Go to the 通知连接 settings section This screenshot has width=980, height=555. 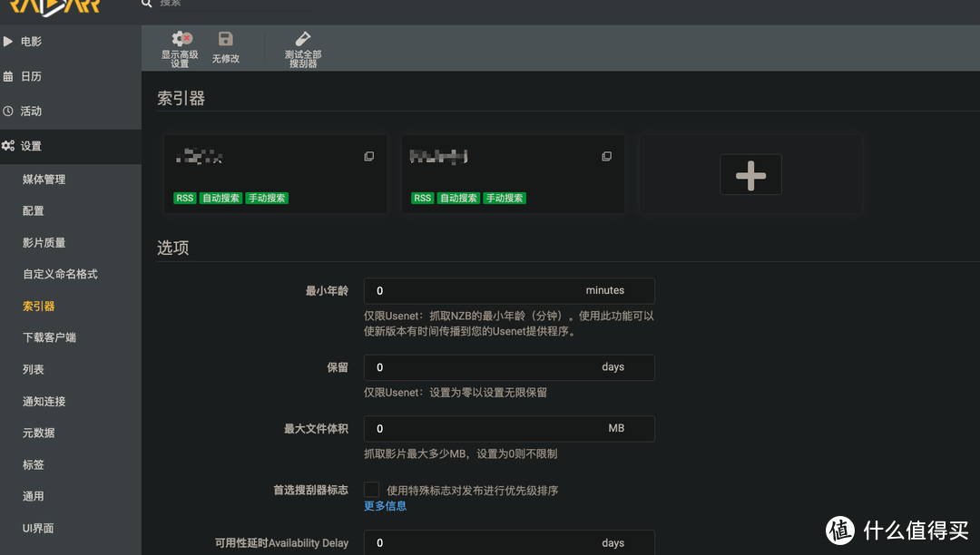(44, 401)
